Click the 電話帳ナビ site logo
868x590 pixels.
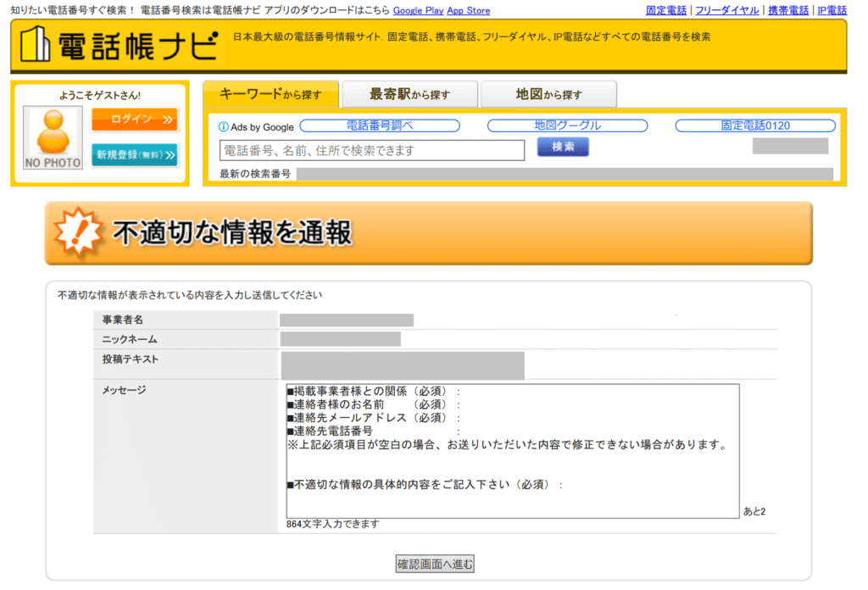(x=118, y=45)
